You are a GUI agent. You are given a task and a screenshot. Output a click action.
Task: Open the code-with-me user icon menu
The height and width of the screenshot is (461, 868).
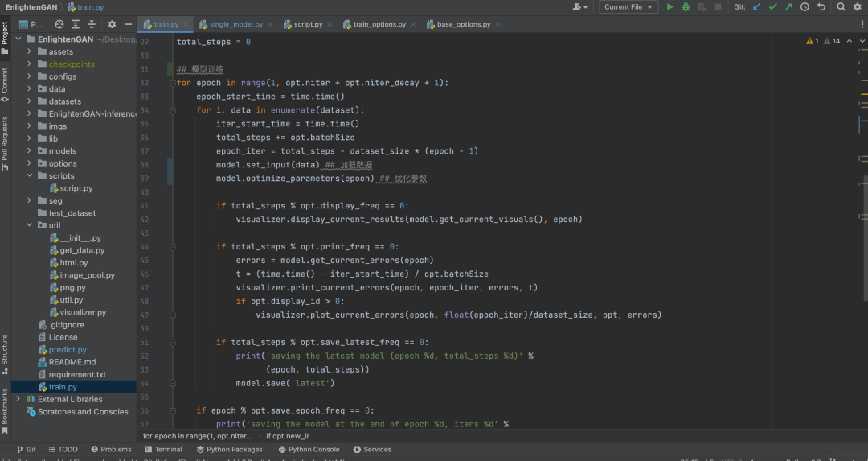pos(579,7)
